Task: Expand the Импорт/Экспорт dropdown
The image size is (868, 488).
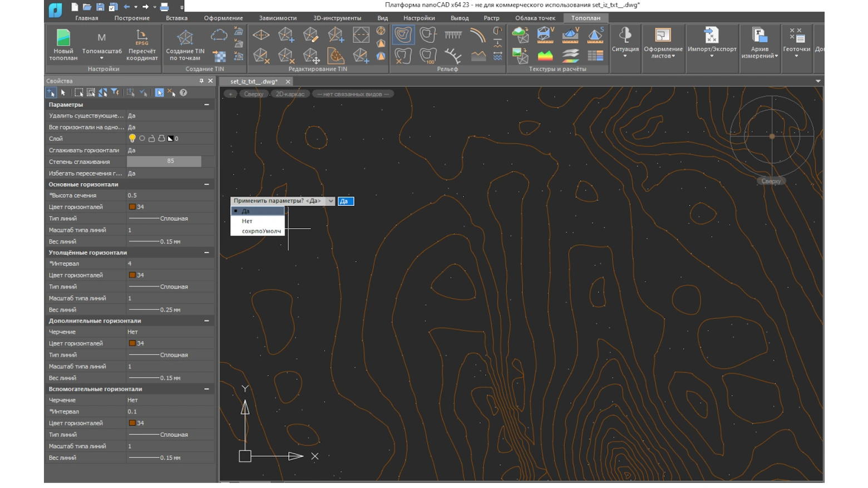Action: [x=711, y=56]
